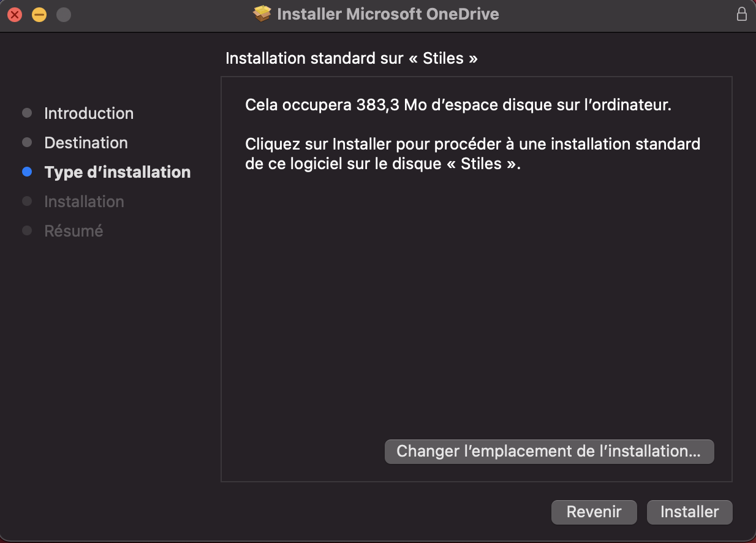Click the lock icon in the title bar
Screen dimensions: 756x543
coord(742,14)
